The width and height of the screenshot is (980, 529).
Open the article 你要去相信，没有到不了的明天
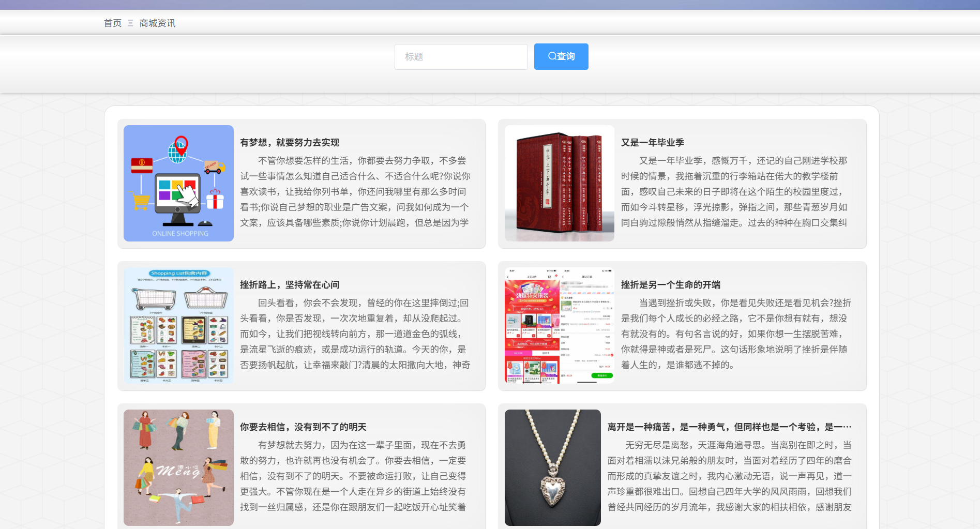click(302, 427)
